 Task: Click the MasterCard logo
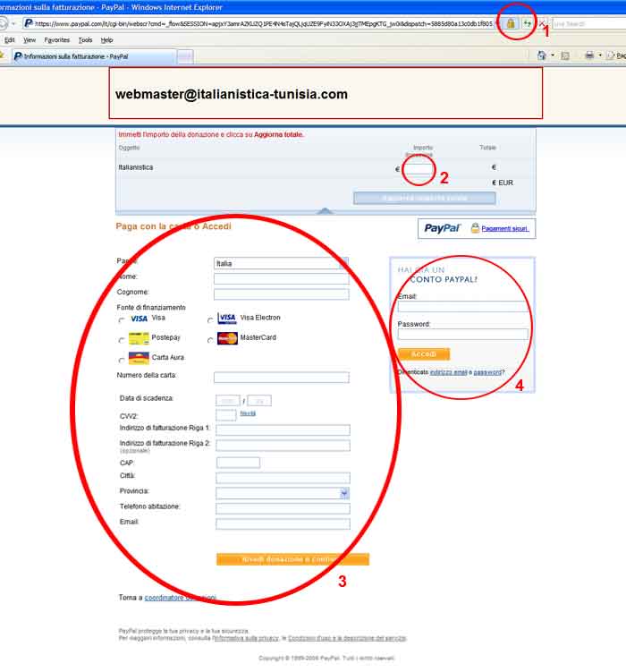coord(227,338)
